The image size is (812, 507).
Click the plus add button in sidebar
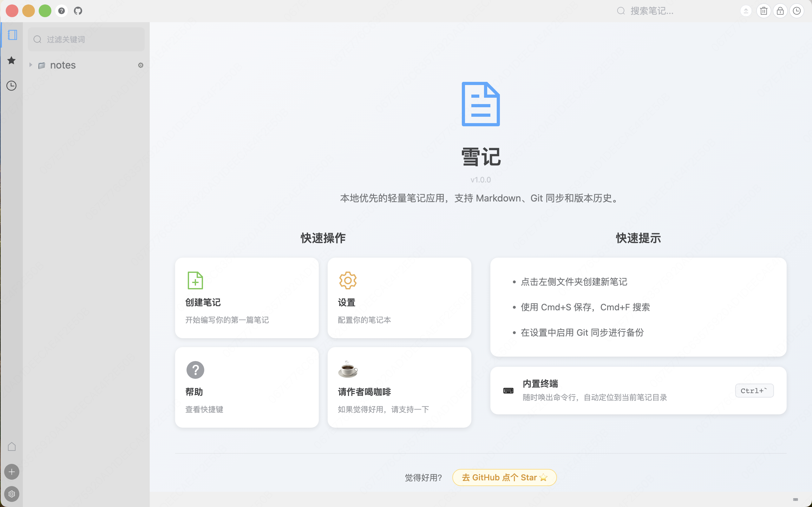12,472
